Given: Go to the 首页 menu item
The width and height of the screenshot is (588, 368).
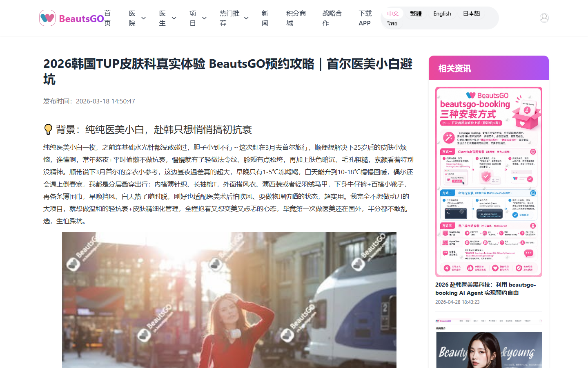Looking at the screenshot, I should (x=107, y=18).
